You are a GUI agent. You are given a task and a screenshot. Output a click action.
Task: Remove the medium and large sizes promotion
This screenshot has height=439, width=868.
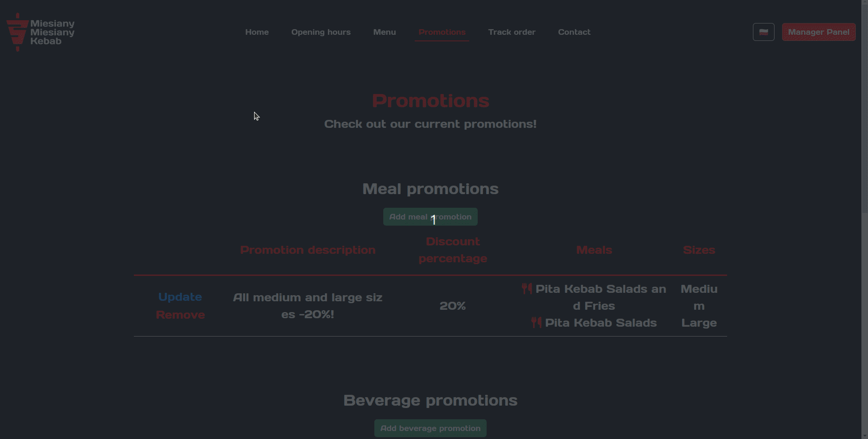tap(180, 315)
